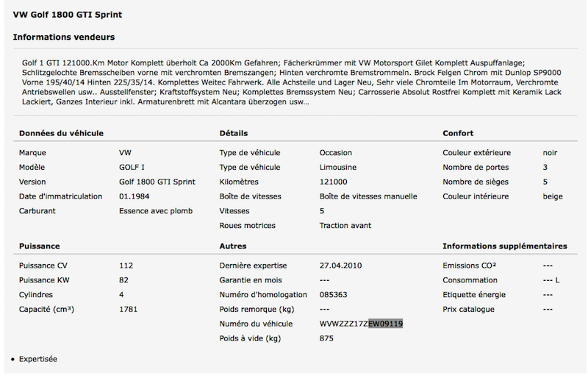Click the 'Puissance' section heading
The height and width of the screenshot is (378, 588).
(x=40, y=246)
